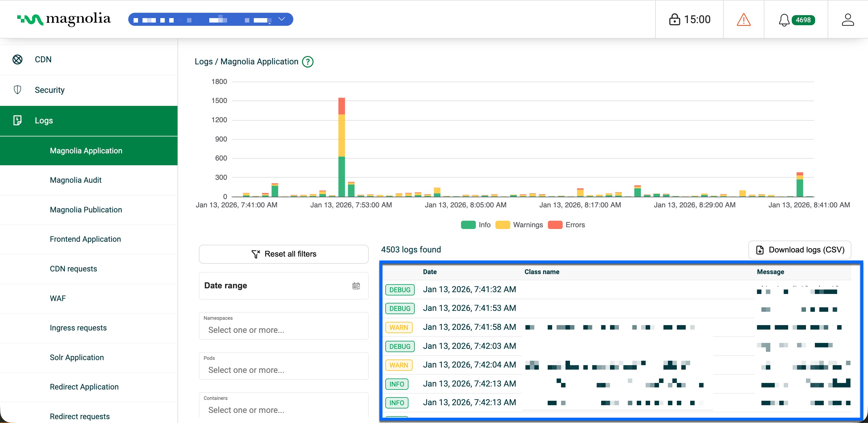Select Magnolia Application log
Viewport: 868px width, 423px height.
[x=89, y=151]
